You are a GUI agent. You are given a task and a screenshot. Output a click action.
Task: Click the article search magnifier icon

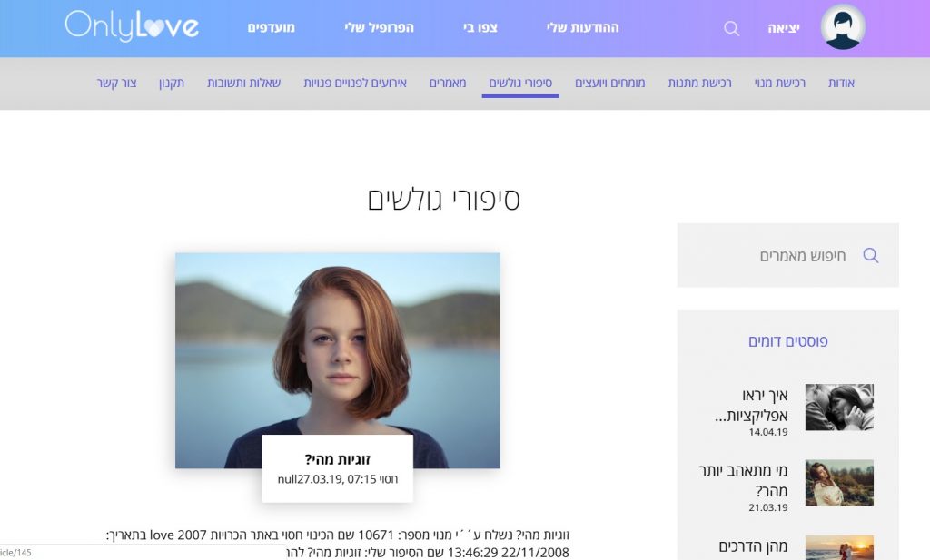870,255
